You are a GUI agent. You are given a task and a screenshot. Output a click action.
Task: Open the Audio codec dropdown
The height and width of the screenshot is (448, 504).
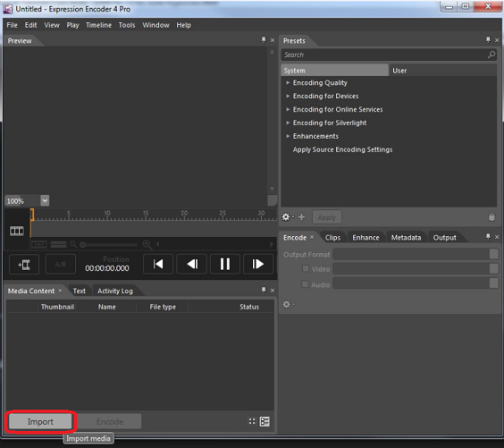click(x=493, y=283)
